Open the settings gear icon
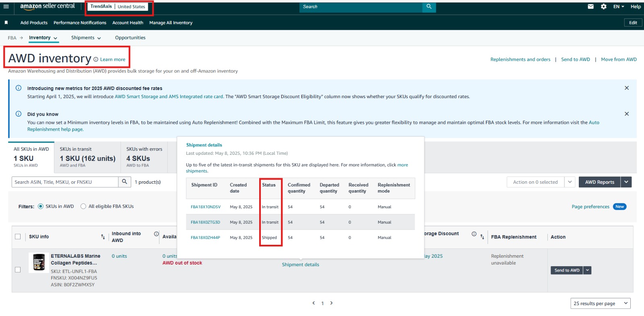Viewport: 644px width, 316px height. (x=604, y=6)
